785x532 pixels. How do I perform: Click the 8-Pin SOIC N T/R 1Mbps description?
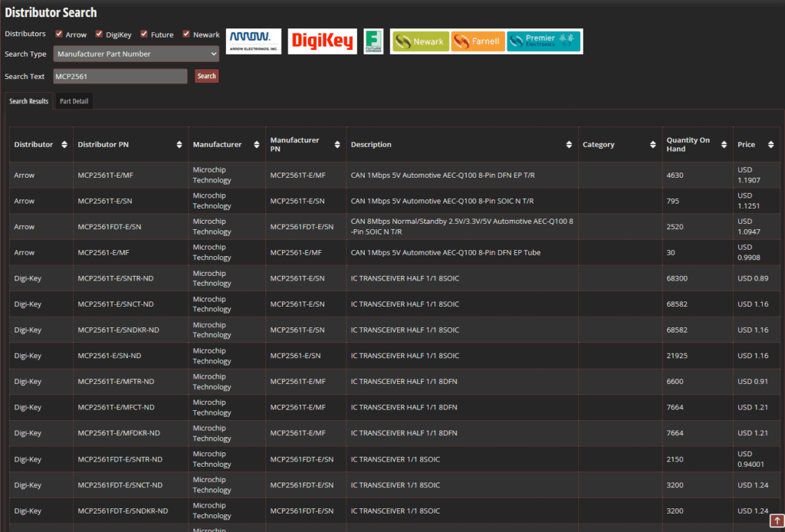tap(442, 201)
